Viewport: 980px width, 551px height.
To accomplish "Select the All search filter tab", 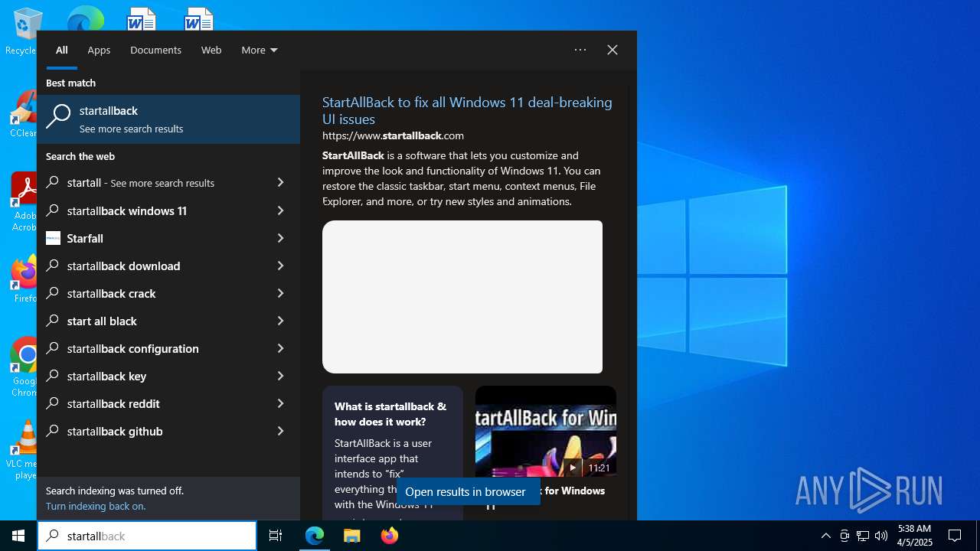I will 62,50.
